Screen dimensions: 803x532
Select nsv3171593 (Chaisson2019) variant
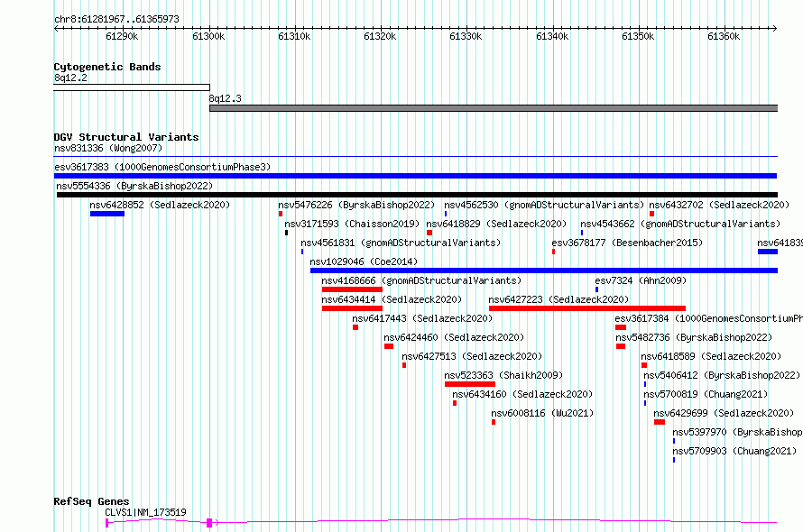coord(352,224)
